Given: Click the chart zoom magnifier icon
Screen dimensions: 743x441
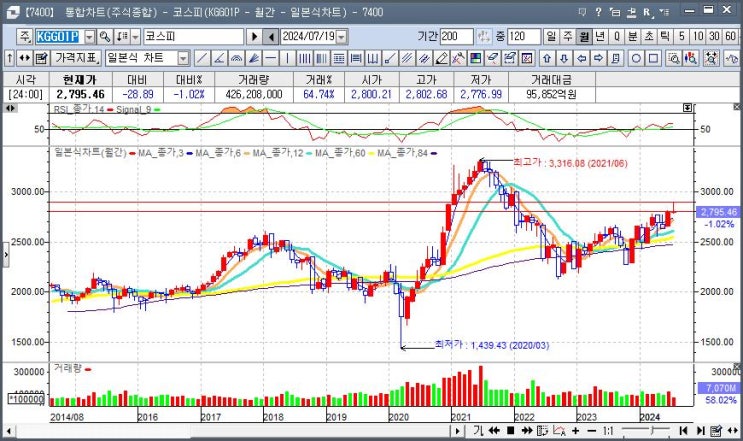Looking at the screenshot, I should (x=673, y=58).
